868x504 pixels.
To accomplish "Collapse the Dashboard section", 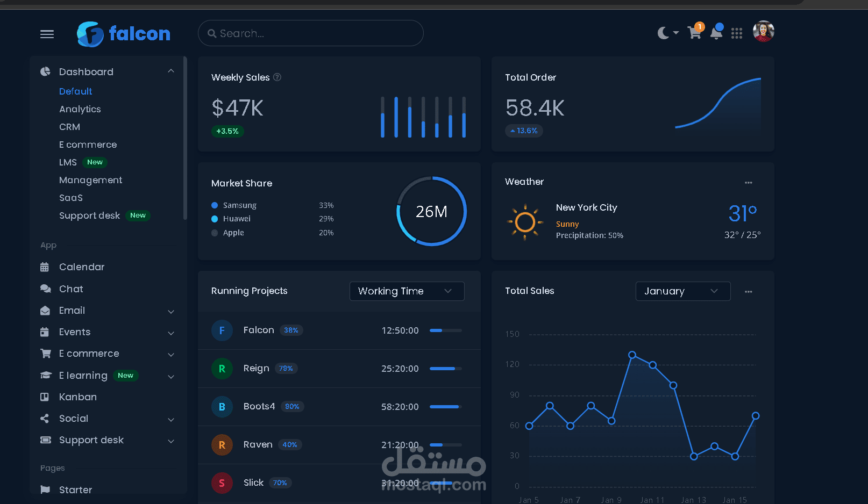I will 170,70.
